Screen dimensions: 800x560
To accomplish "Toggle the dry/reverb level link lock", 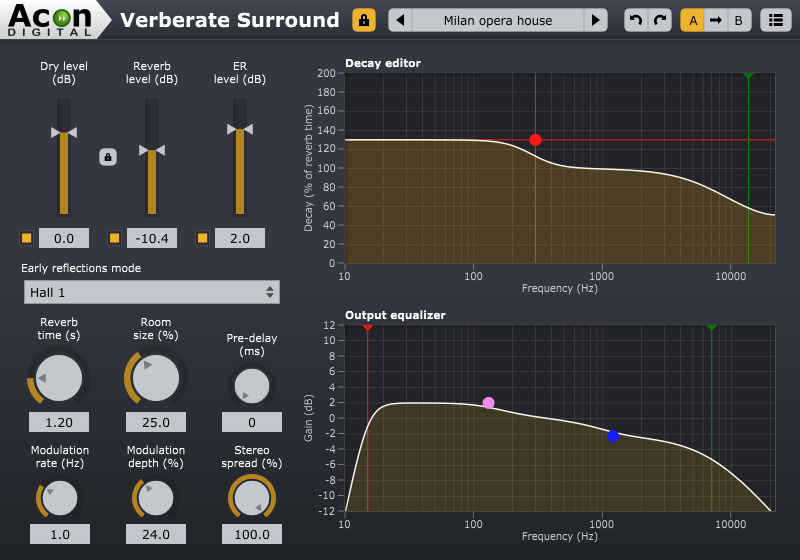I will (108, 157).
